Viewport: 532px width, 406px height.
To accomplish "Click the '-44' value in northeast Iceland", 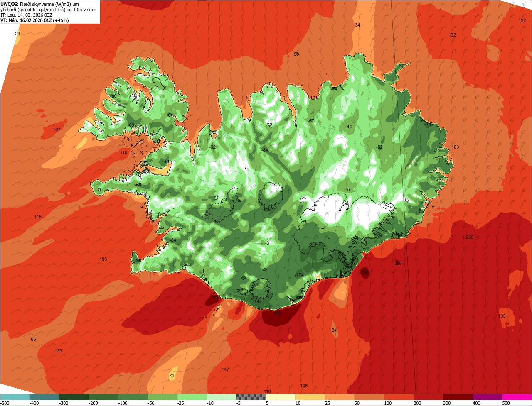I will click(348, 127).
